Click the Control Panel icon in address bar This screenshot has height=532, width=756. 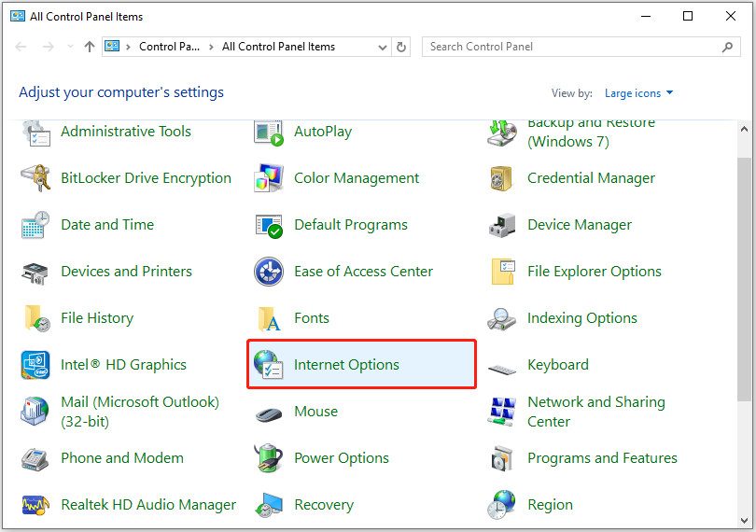[x=112, y=47]
